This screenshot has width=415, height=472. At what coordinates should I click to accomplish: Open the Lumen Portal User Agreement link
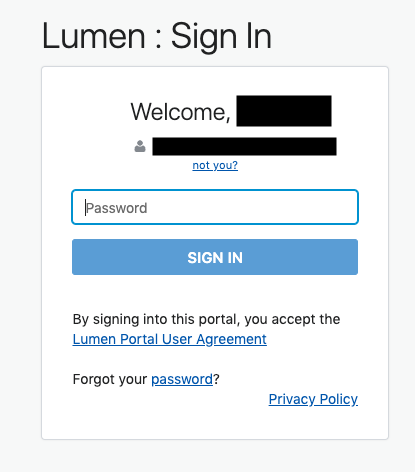click(170, 339)
